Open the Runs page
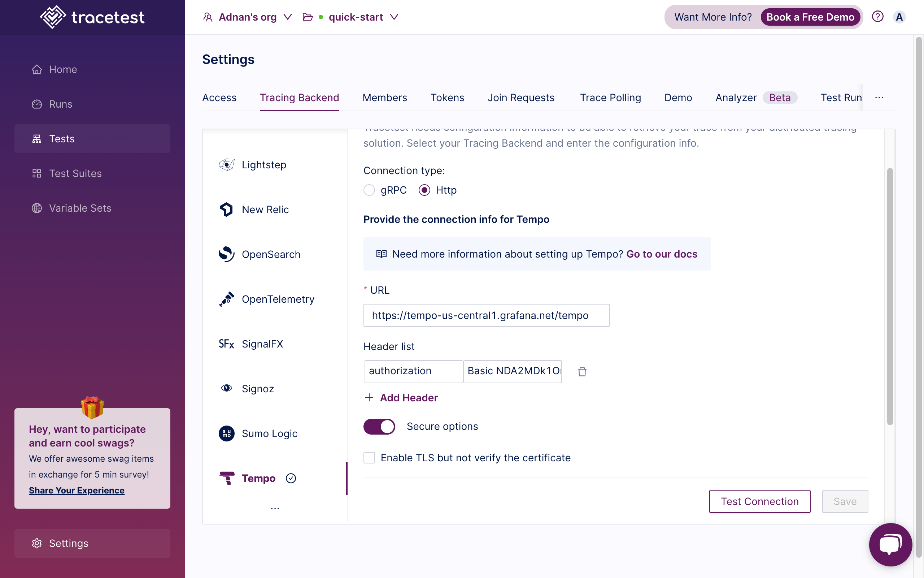This screenshot has height=578, width=924. point(92,104)
